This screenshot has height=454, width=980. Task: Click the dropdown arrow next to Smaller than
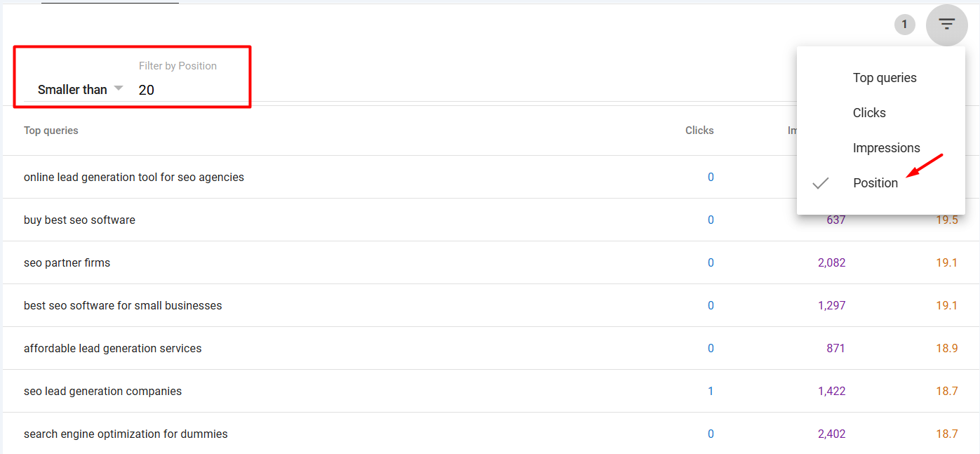[119, 89]
